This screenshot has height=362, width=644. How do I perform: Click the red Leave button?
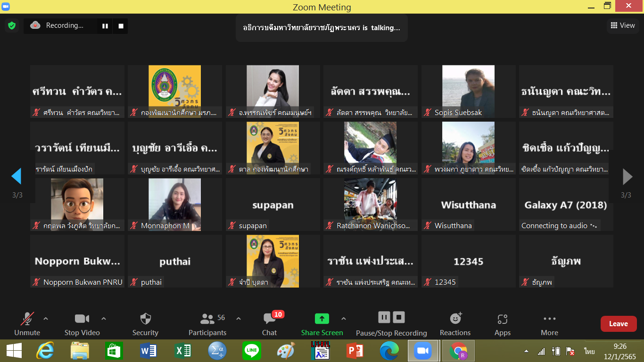coord(618,324)
